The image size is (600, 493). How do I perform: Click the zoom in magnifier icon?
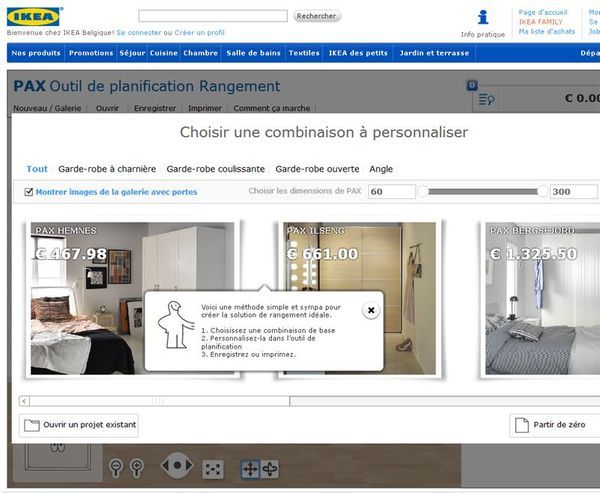click(x=137, y=468)
